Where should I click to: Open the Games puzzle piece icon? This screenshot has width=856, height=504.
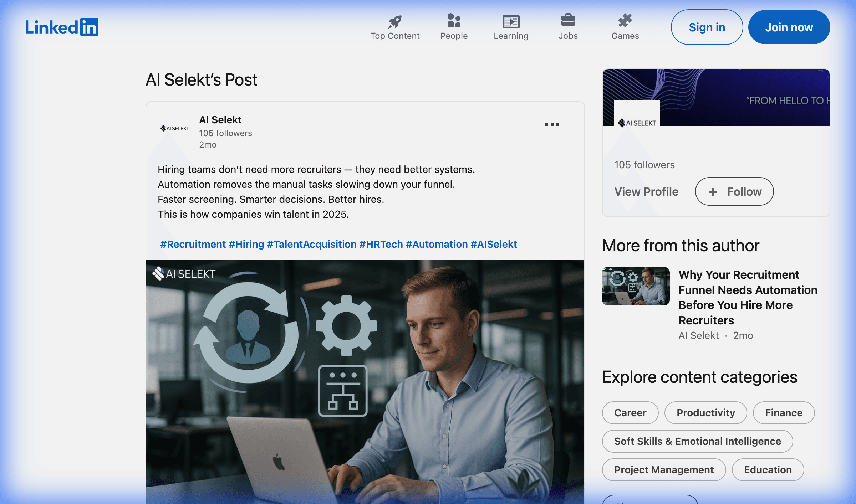pos(625,21)
